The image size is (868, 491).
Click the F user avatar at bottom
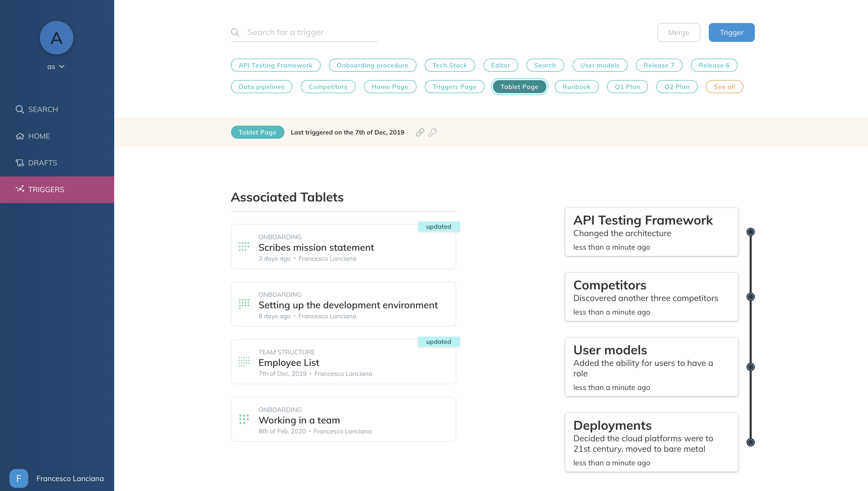coord(19,478)
